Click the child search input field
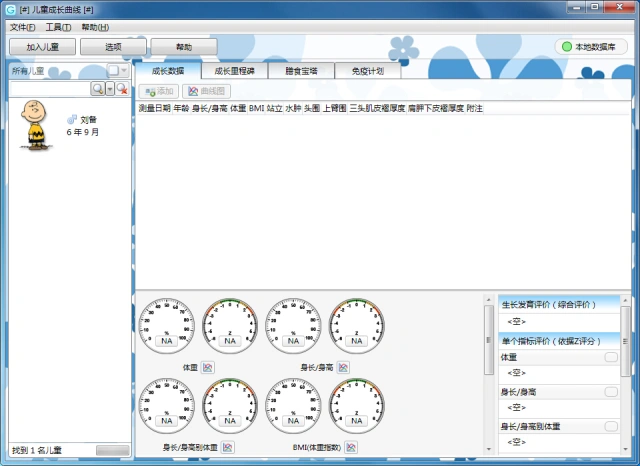The width and height of the screenshot is (640, 466). 50,89
